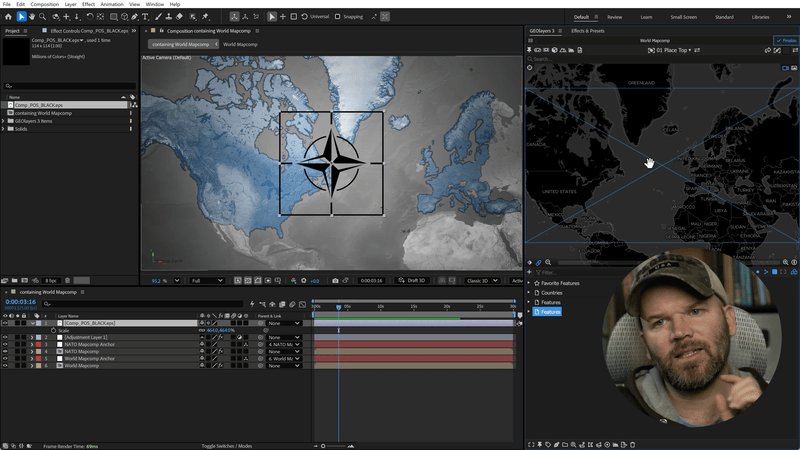Select the Eraser tool

pos(180,16)
